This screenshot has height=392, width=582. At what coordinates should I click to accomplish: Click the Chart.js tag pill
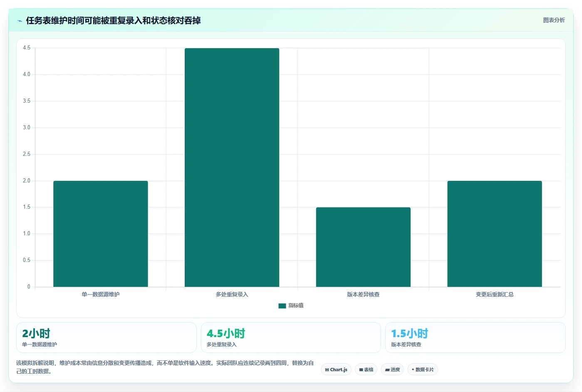coord(336,370)
